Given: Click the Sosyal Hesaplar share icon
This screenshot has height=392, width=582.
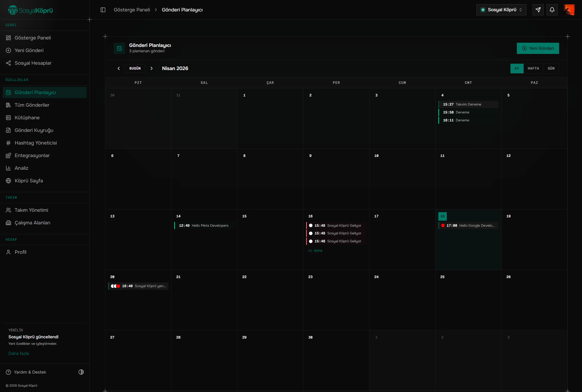Looking at the screenshot, I should (x=8, y=63).
